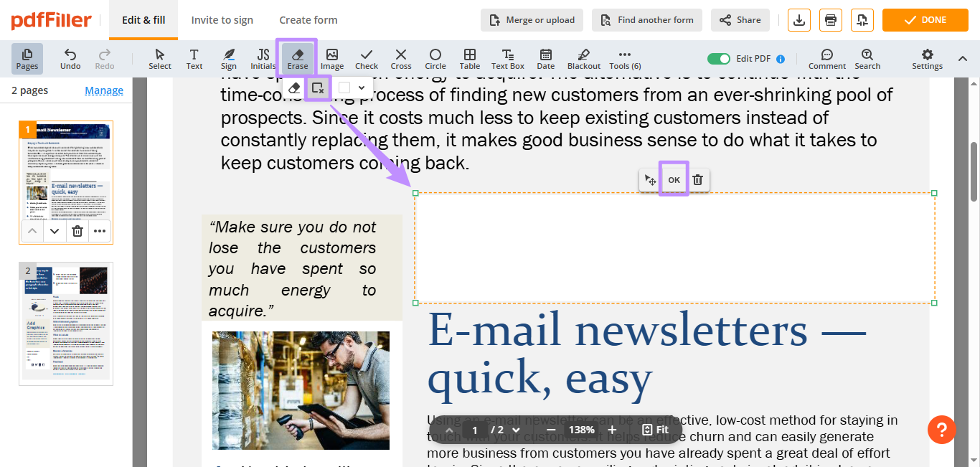Click "E-mail newsletters — quick, easy" heading
Screen dimensions: 980x467
647,354
